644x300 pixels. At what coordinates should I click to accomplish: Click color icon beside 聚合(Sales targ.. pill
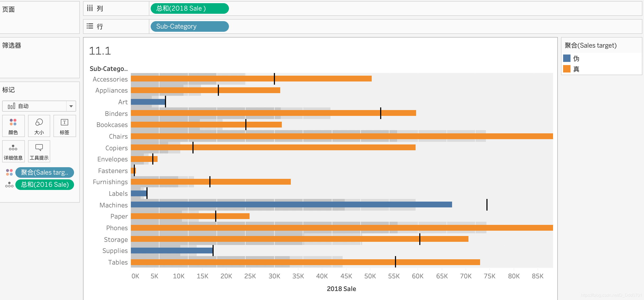coord(9,172)
